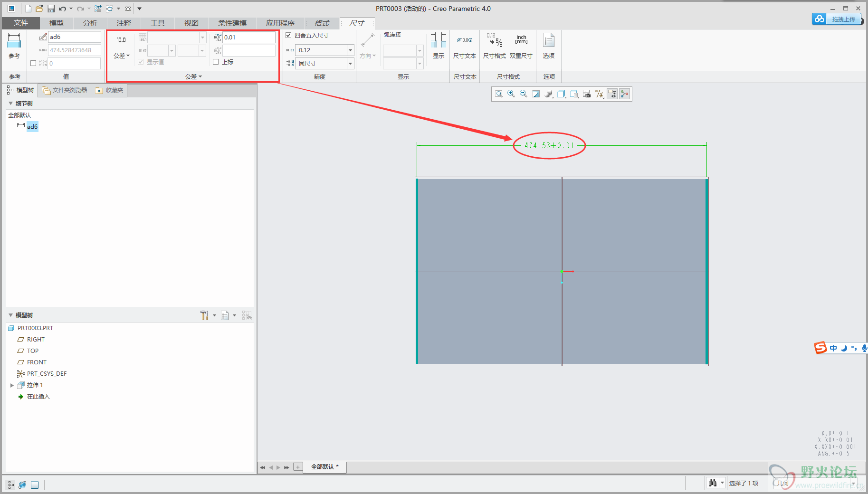
Task: Click the 拖拽上传 upload button
Action: [x=837, y=19]
